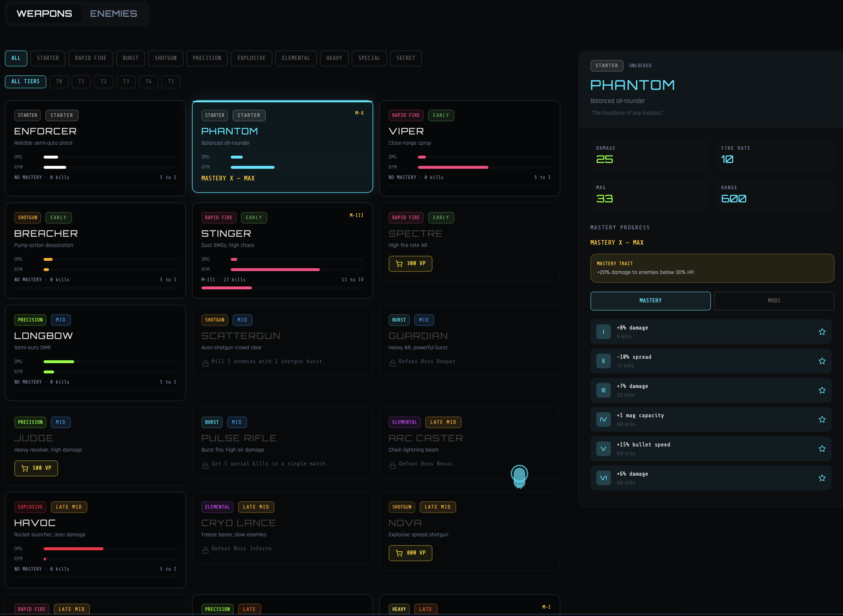Filter weapons by Elemental category
The width and height of the screenshot is (843, 616).
[296, 58]
